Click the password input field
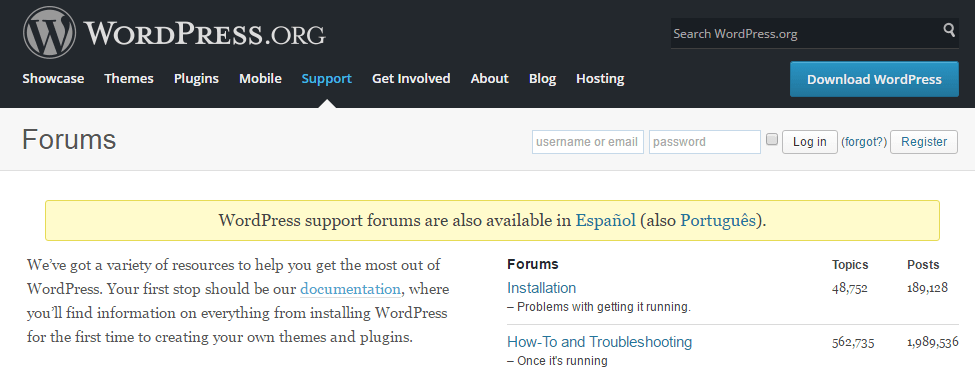This screenshot has width=975, height=374. tap(705, 142)
